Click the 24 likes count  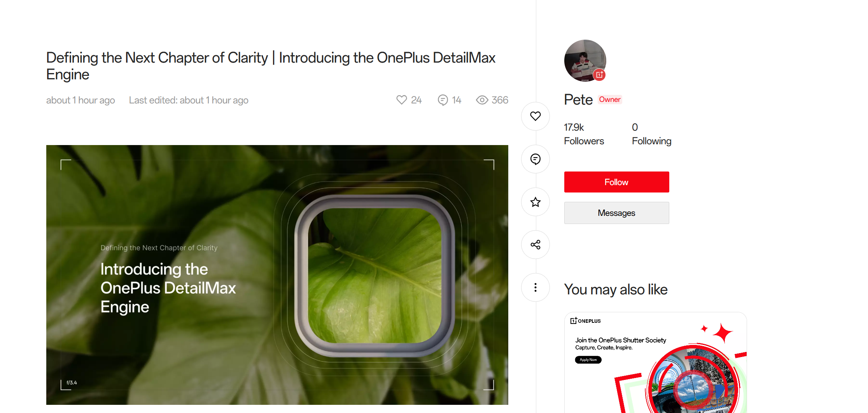[x=416, y=100]
